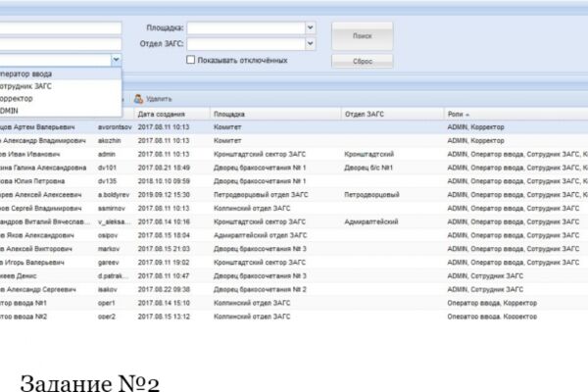Click the second left search field

pos(61,44)
